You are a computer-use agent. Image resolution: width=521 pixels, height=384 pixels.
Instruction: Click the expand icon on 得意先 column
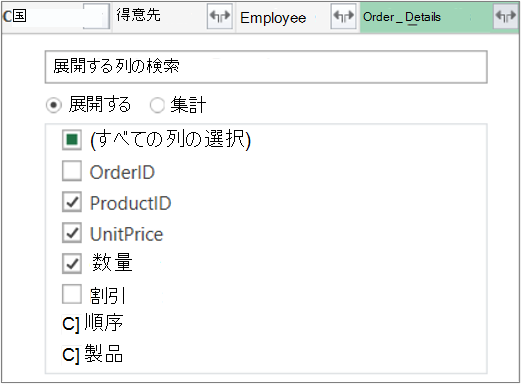point(220,16)
